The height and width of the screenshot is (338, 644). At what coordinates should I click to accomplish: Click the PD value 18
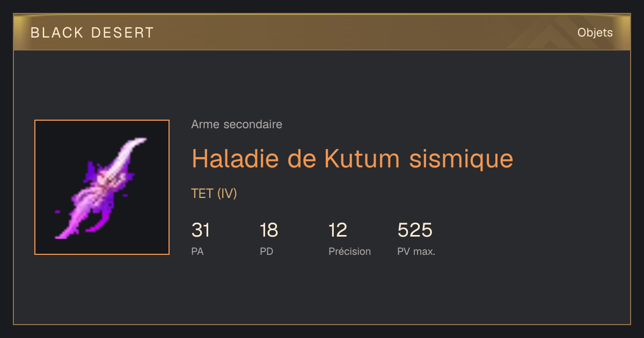point(269,231)
